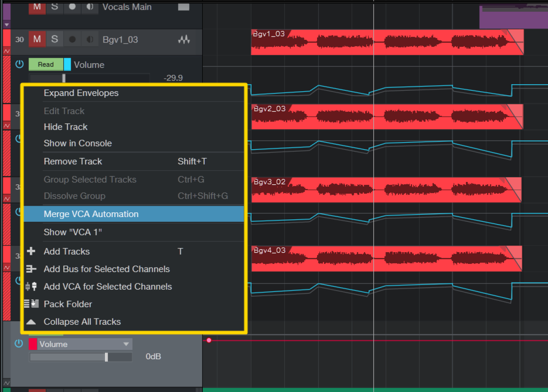Click the Add VCA for Selected Channels icon
This screenshot has width=548, height=392.
(31, 287)
